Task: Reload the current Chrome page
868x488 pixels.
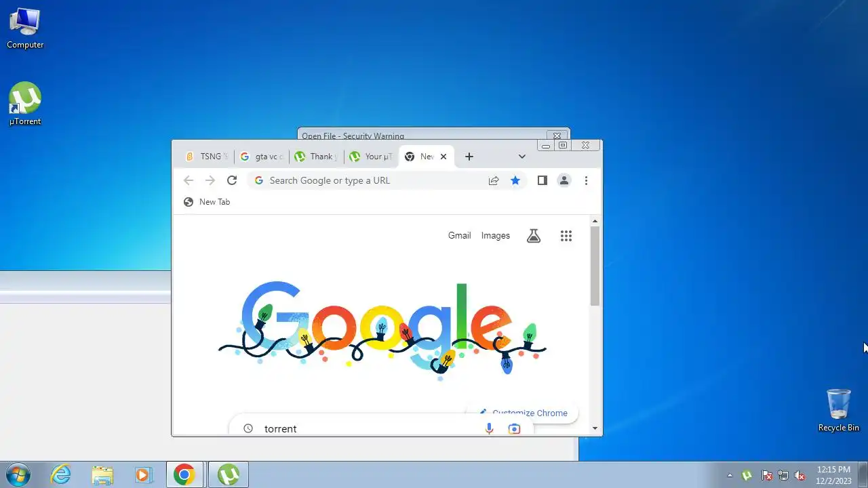Action: pos(232,180)
